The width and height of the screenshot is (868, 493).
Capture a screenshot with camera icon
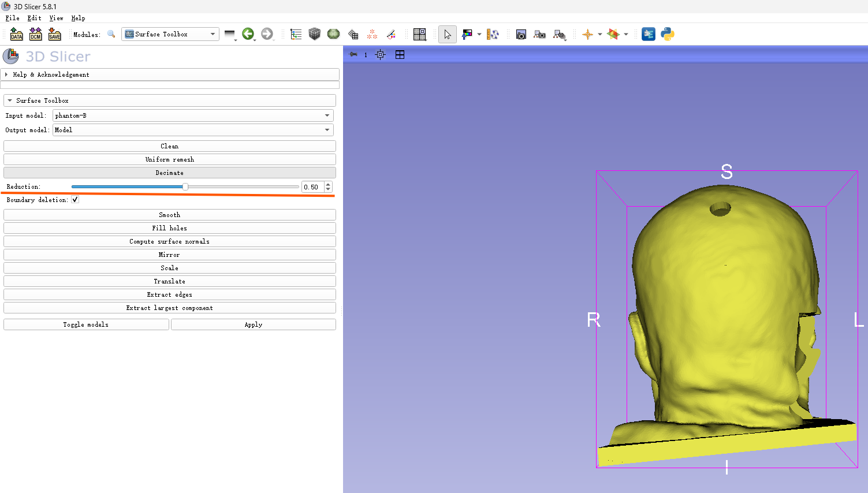click(x=521, y=35)
